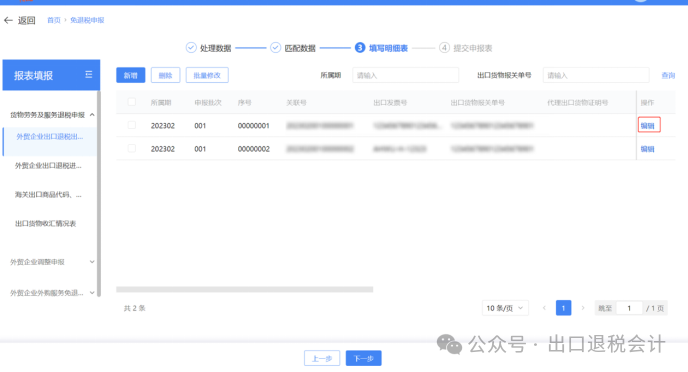Click the 查询 search link

[668, 75]
